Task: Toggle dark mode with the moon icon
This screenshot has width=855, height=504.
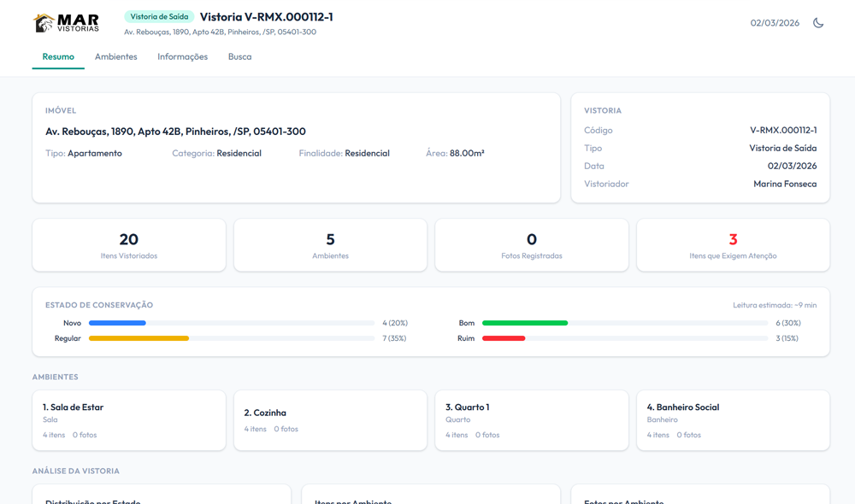Action: [818, 23]
